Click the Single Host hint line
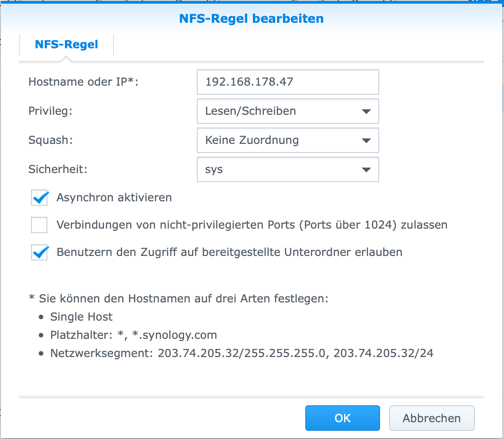This screenshot has height=439, width=504. pyautogui.click(x=81, y=317)
